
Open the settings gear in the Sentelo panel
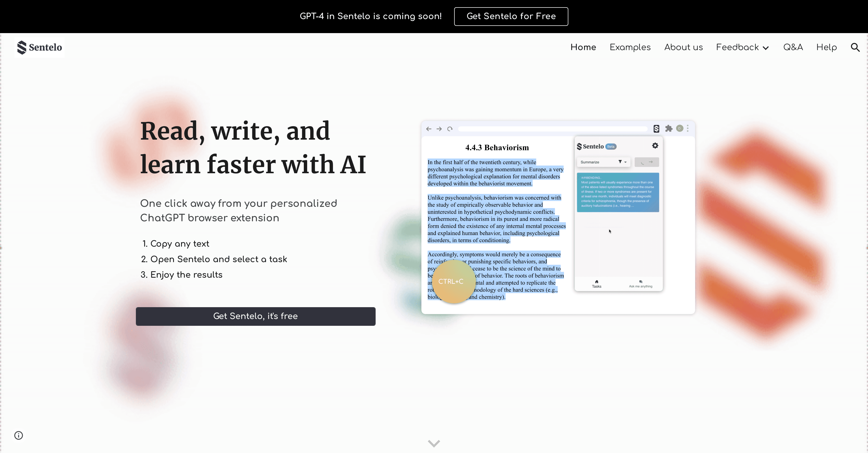pos(655,145)
